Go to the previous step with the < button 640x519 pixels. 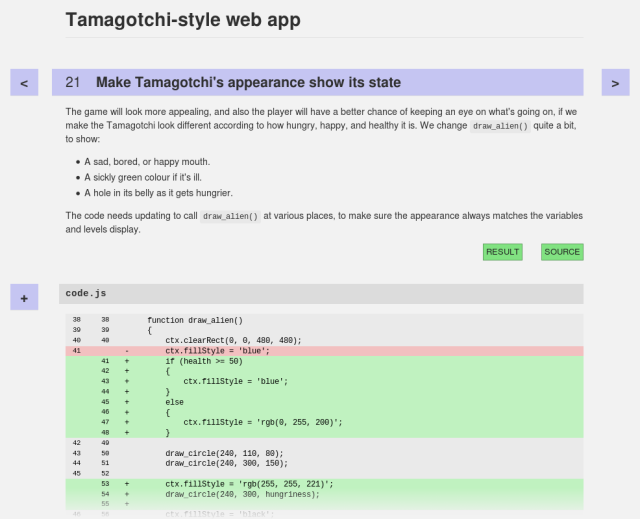tap(24, 82)
